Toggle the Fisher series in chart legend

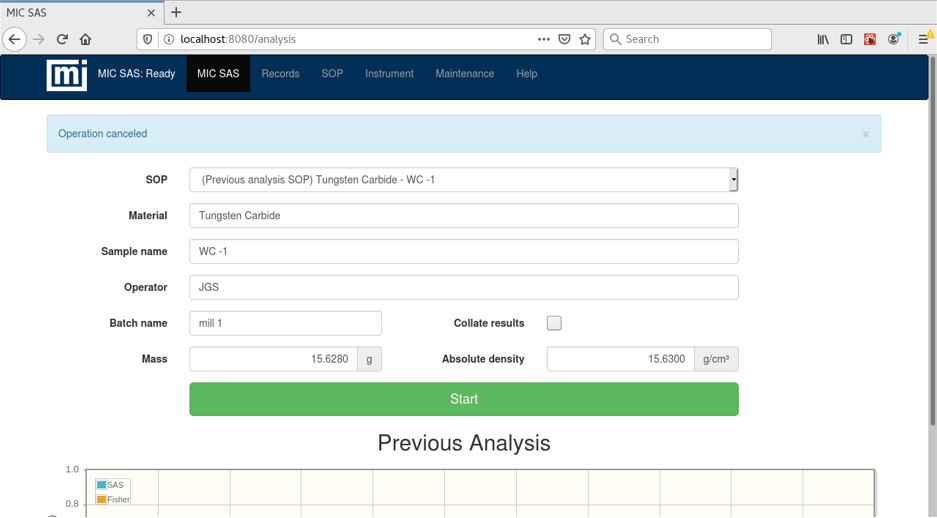(113, 499)
